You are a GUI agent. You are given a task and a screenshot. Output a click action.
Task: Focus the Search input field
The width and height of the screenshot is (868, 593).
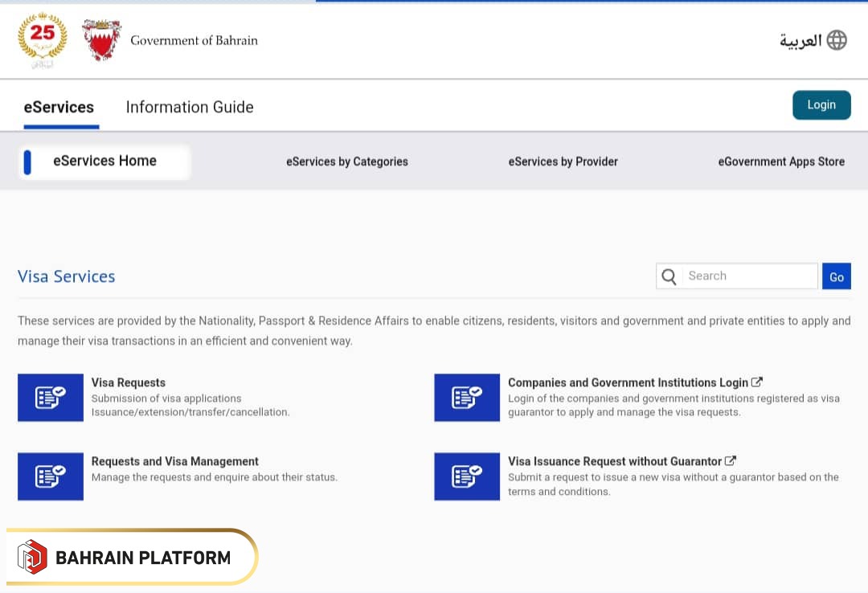click(x=749, y=276)
